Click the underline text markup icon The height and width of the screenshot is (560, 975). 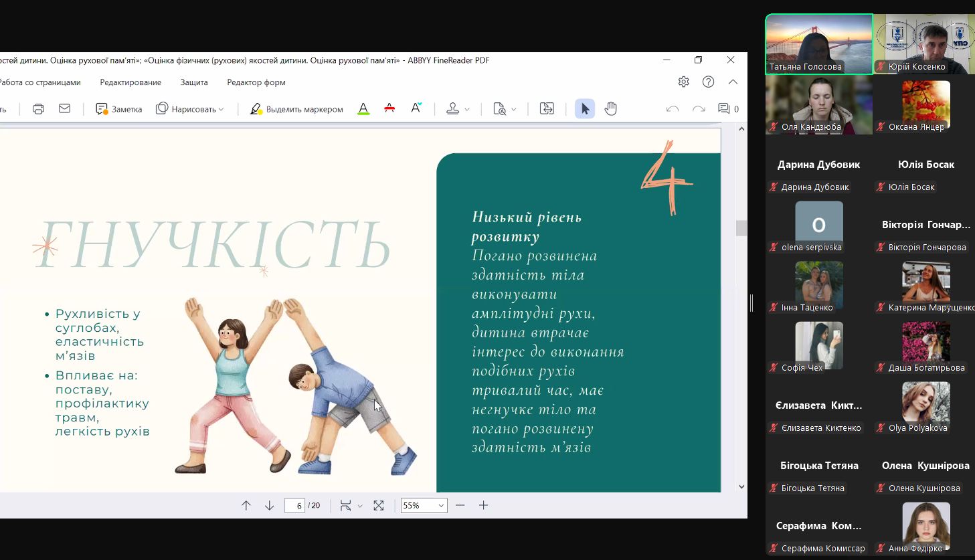[x=363, y=108]
